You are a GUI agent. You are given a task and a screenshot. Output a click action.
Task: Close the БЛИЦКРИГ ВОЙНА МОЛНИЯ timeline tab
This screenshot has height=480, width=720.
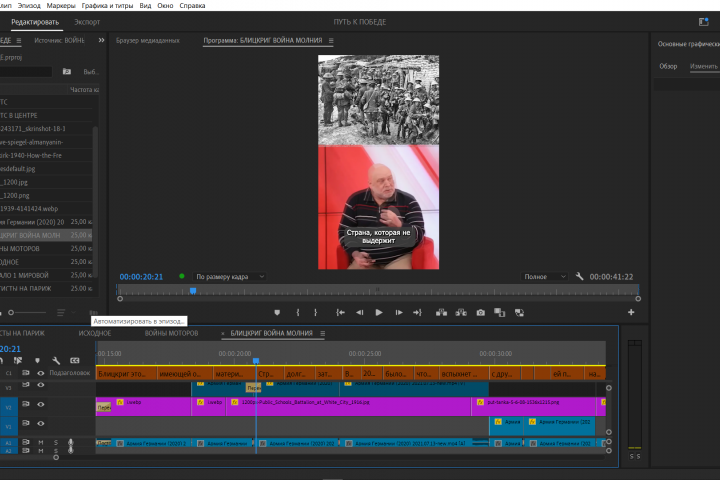point(223,333)
